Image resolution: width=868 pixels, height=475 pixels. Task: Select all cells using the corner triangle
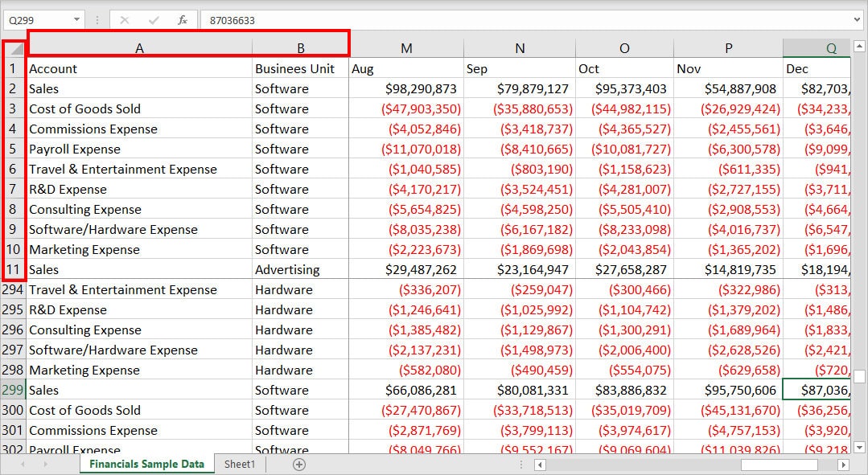tap(14, 47)
